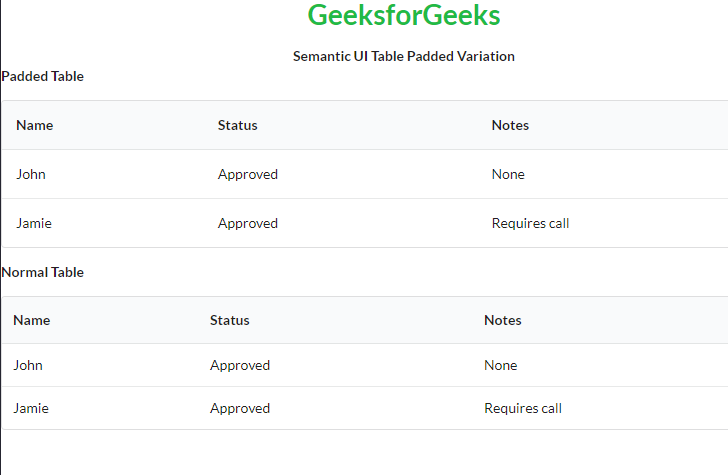Viewport: 728px width, 475px height.
Task: Click the Padded Table label
Action: 43,76
